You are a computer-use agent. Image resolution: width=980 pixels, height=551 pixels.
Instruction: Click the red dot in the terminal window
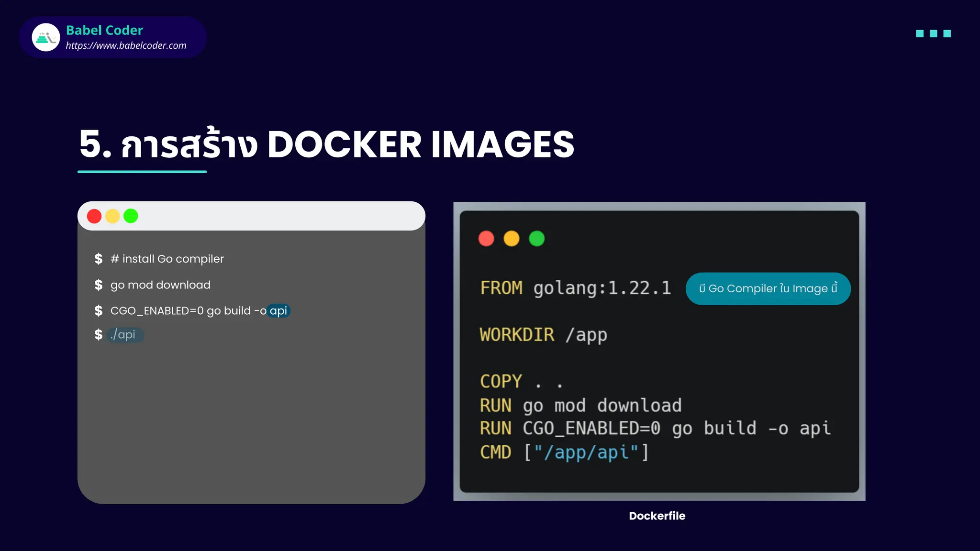point(94,216)
